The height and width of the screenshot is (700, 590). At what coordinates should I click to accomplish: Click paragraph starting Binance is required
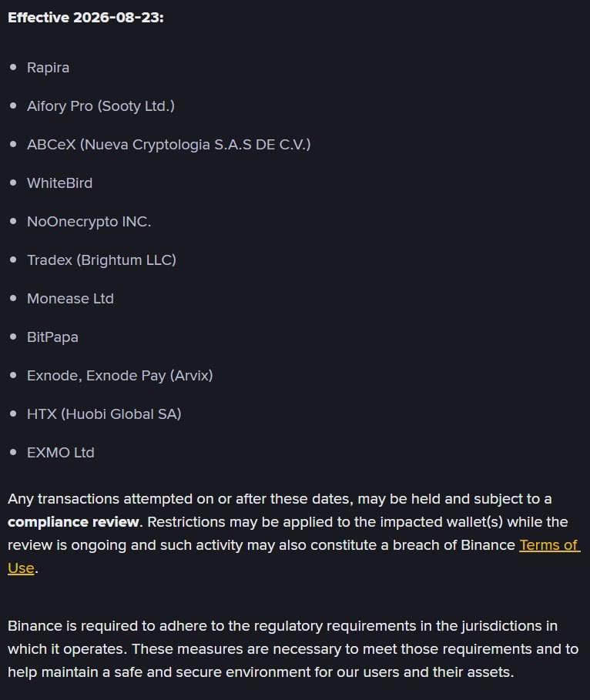coord(293,648)
